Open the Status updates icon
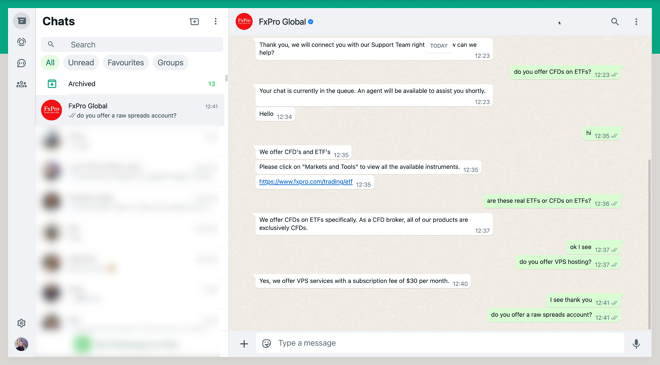The height and width of the screenshot is (365, 660). tap(21, 42)
